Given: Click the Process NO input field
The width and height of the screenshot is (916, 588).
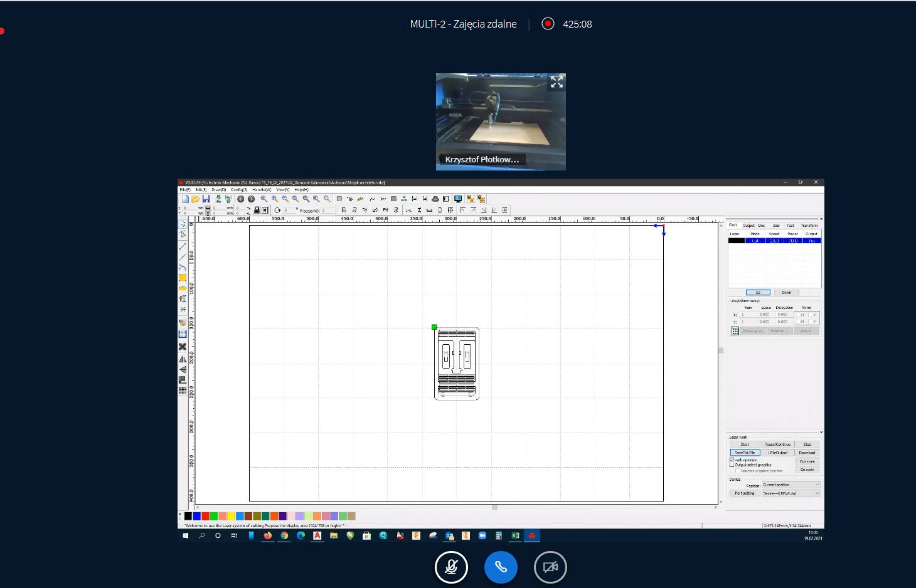Looking at the screenshot, I should [x=328, y=211].
